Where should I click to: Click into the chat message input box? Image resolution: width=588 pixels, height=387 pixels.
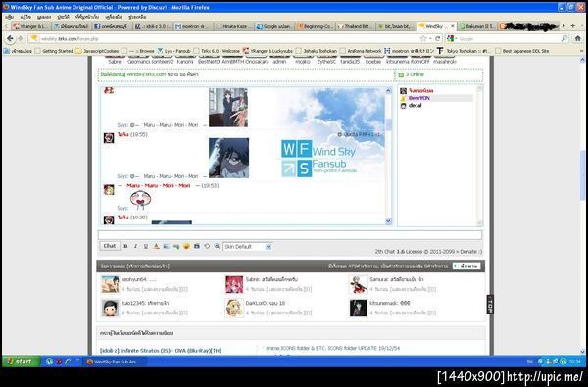(290, 235)
